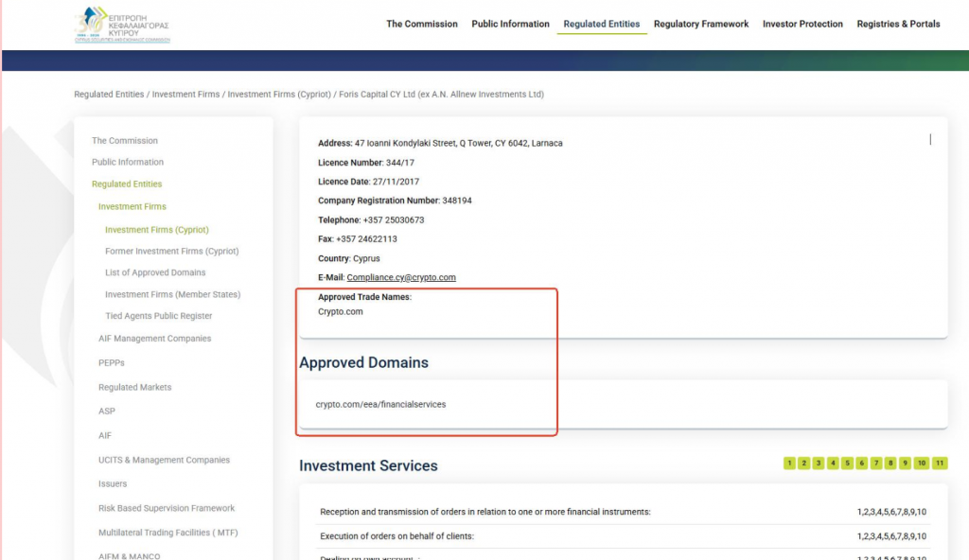Click instrument badge number 7
This screenshot has width=969, height=560.
pos(875,463)
